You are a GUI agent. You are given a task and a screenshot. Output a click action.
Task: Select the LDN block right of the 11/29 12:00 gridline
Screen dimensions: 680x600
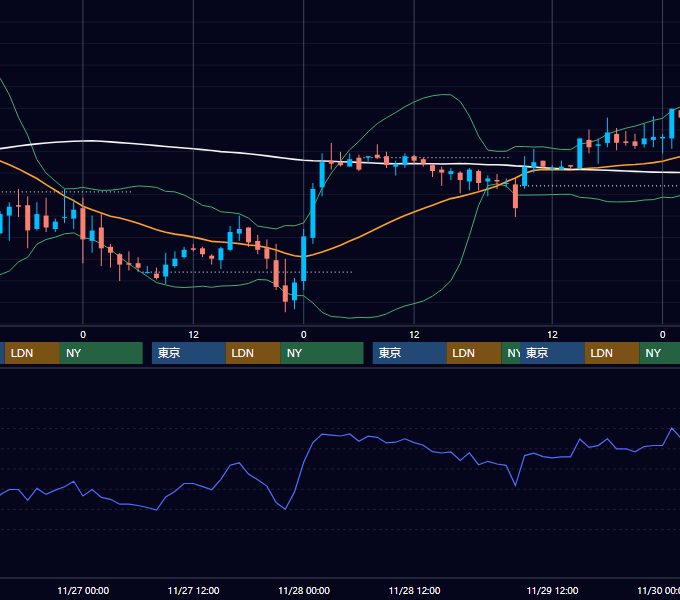point(612,353)
